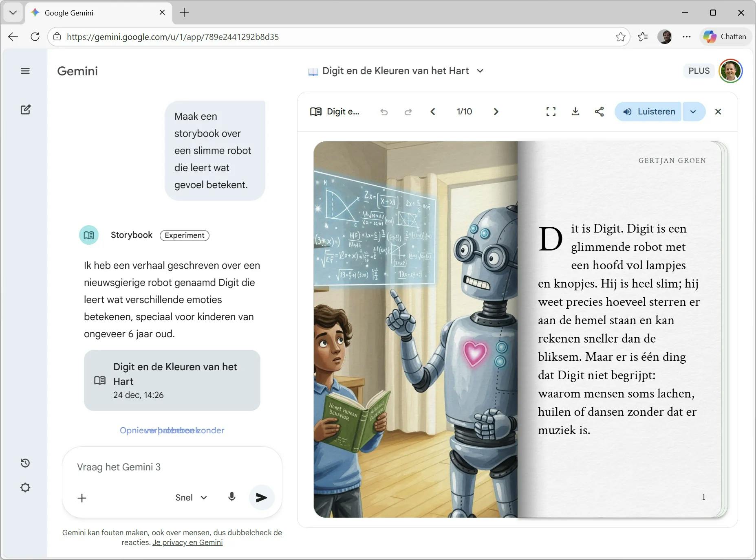The image size is (756, 560).
Task: Reload the page with refresh icon
Action: (35, 37)
